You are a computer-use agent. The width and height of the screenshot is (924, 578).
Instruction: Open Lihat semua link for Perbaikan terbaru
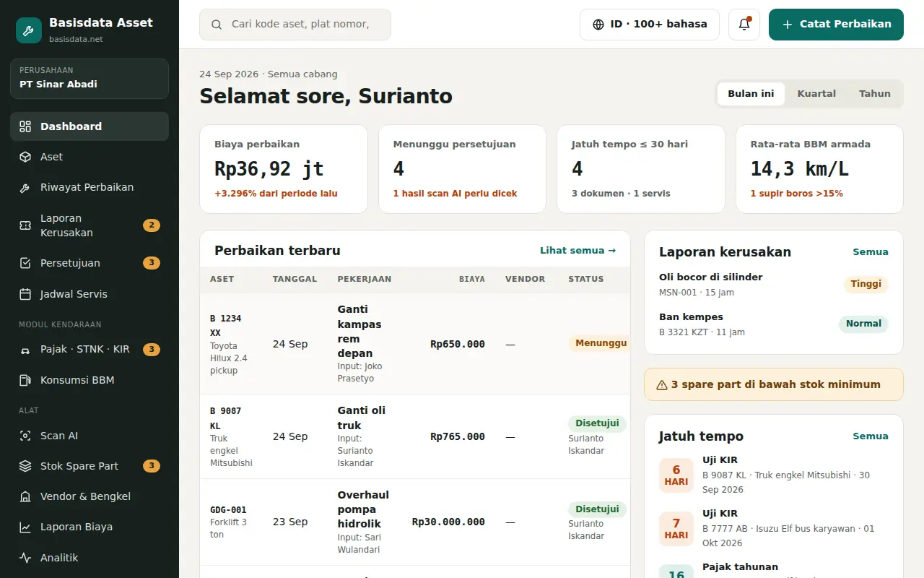click(x=577, y=251)
